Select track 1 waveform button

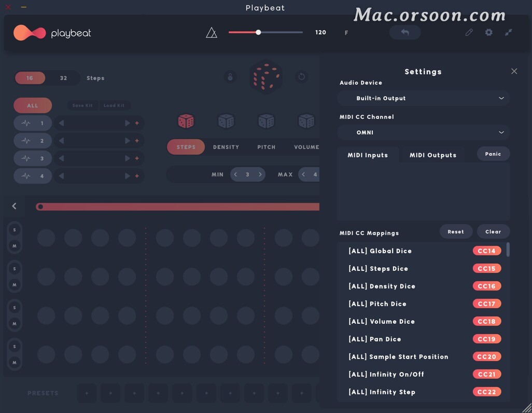(33, 123)
